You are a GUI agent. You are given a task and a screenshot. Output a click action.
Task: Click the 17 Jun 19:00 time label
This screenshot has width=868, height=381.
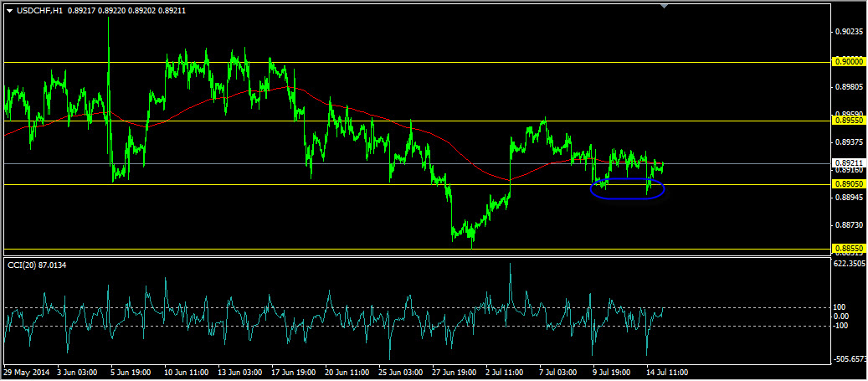[x=294, y=372]
